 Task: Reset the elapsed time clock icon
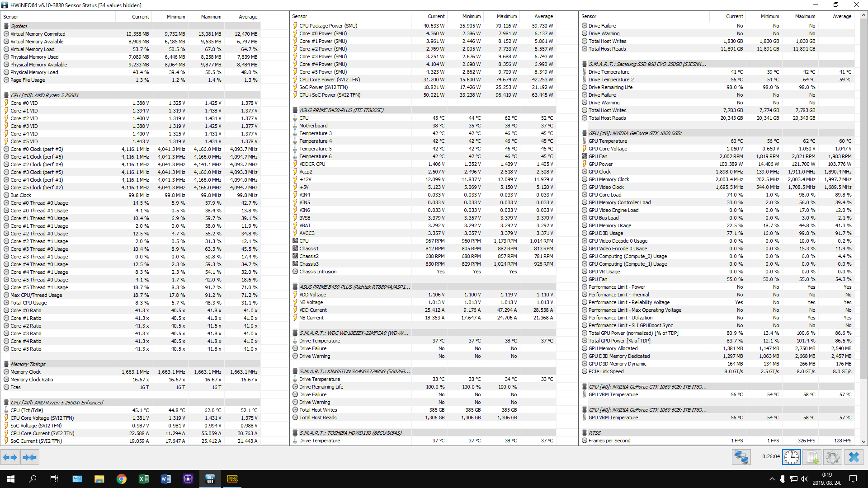point(791,457)
